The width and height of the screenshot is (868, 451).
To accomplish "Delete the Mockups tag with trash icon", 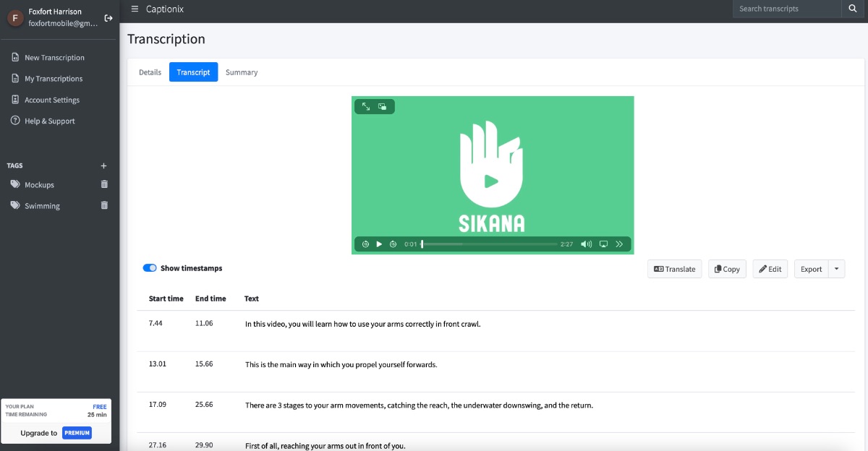I will [104, 184].
